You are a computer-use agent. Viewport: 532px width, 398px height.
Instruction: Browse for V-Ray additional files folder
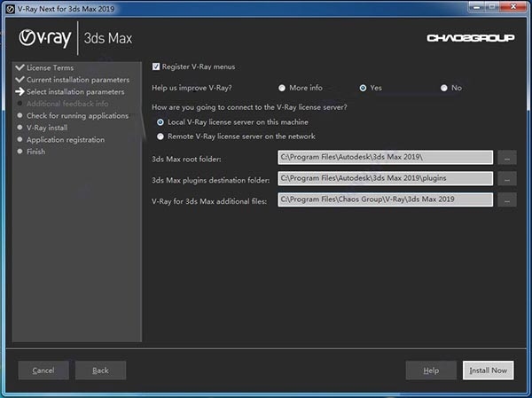pyautogui.click(x=506, y=200)
